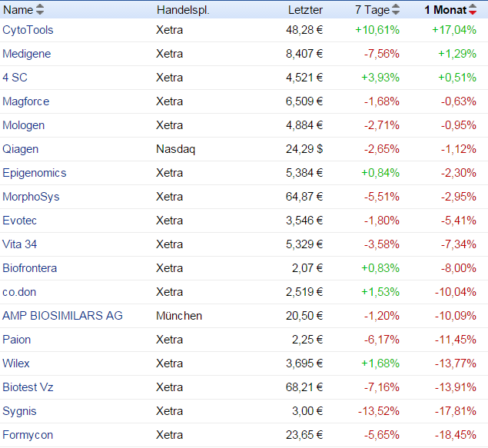Open the Qiagen stock link

point(20,149)
